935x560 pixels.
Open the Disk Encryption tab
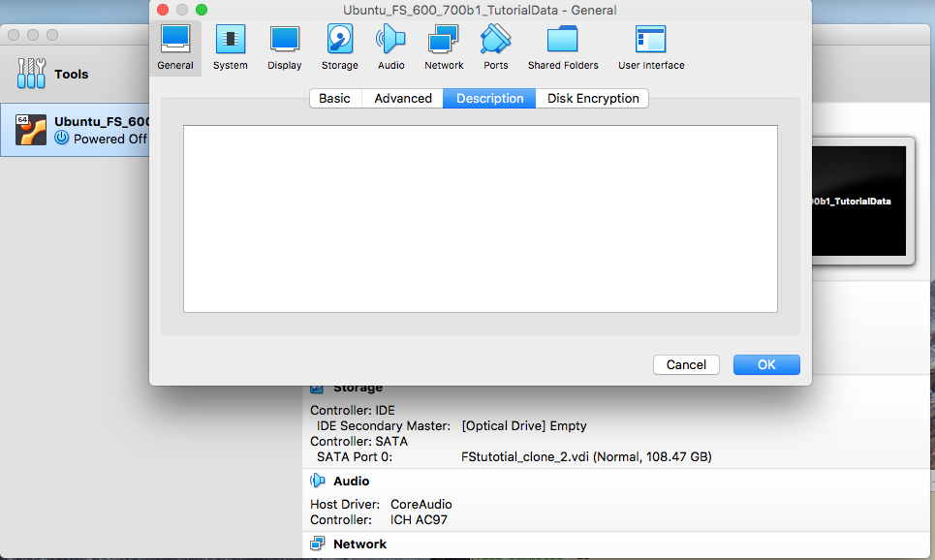pos(593,98)
